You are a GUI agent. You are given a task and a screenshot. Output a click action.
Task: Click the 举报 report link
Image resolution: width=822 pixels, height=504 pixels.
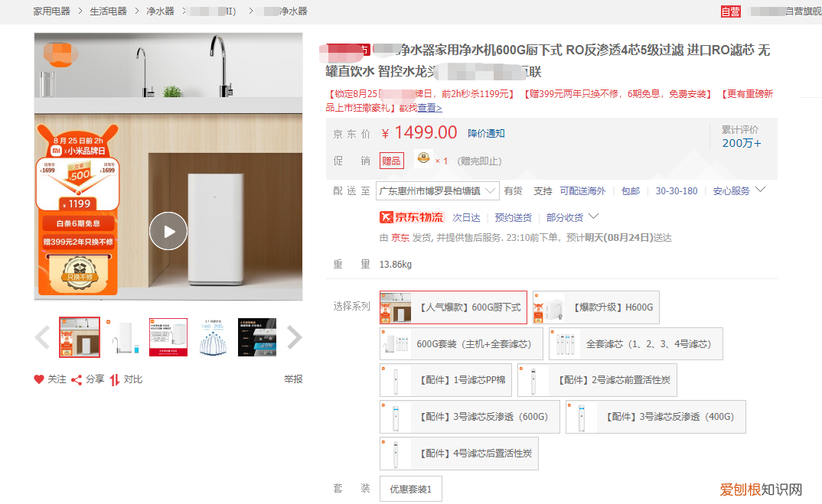point(295,379)
